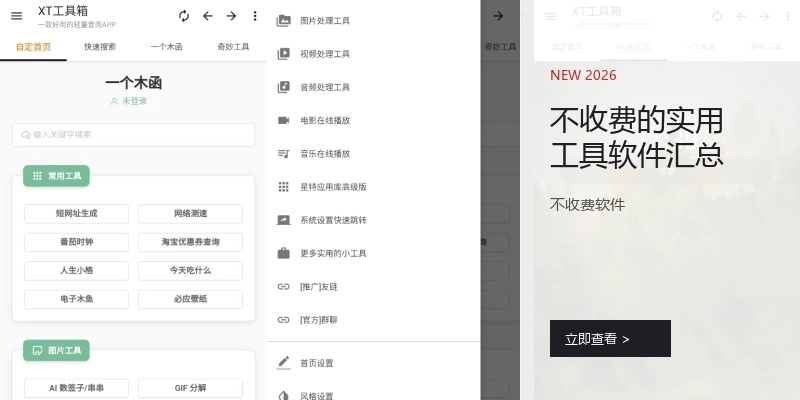
Task: Open the 人生小格 tool
Action: 77,271
